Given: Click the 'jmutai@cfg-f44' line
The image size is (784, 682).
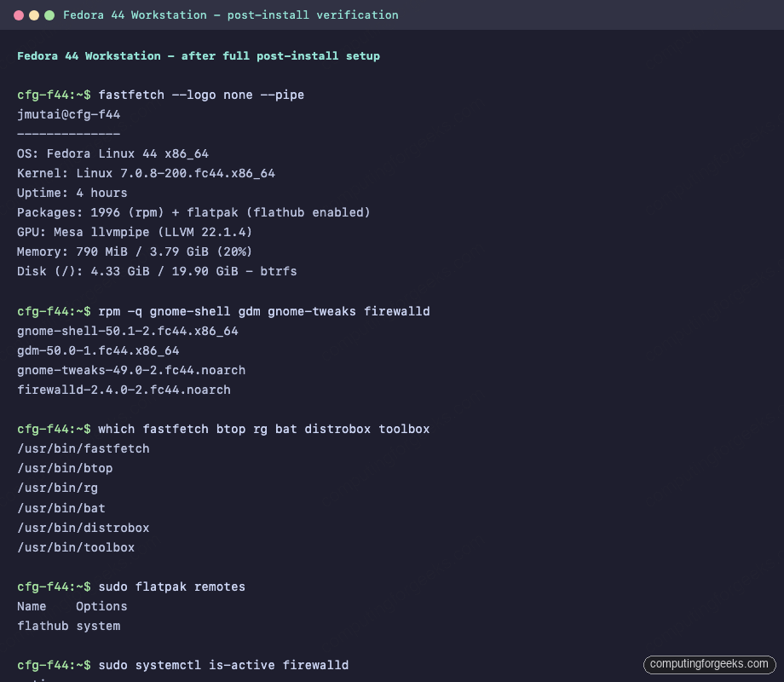Looking at the screenshot, I should click(68, 114).
